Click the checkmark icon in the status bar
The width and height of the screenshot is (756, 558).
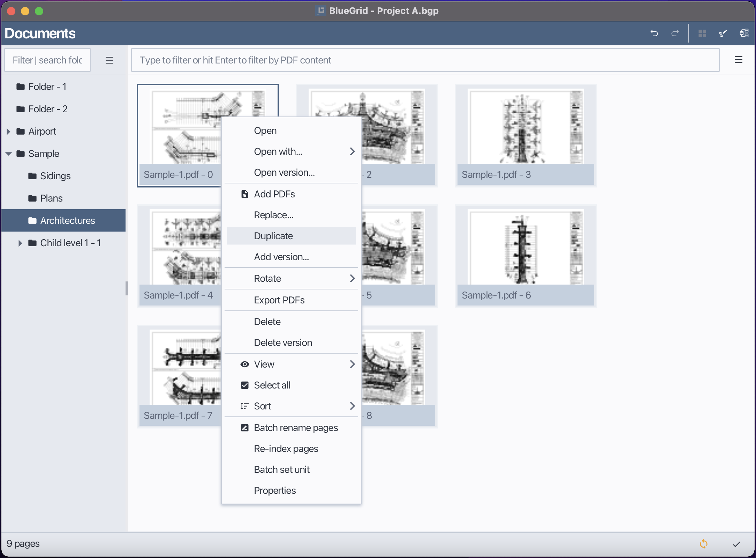736,544
